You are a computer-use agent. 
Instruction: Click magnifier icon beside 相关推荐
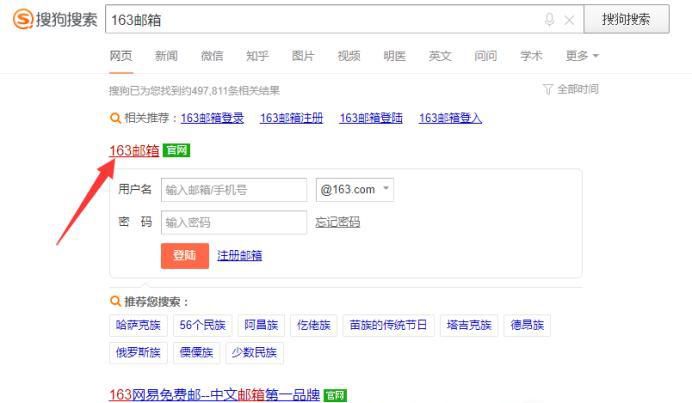(x=115, y=118)
